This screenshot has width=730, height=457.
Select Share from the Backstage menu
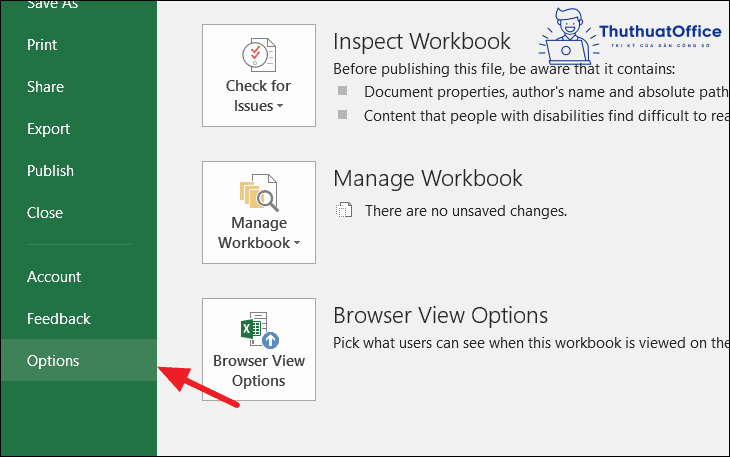tap(45, 87)
